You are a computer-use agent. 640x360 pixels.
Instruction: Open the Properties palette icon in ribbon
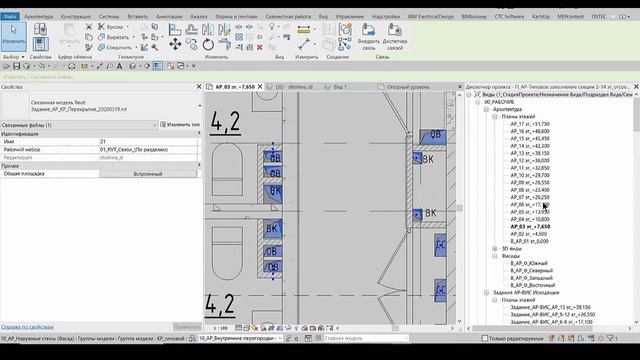pyautogui.click(x=40, y=44)
